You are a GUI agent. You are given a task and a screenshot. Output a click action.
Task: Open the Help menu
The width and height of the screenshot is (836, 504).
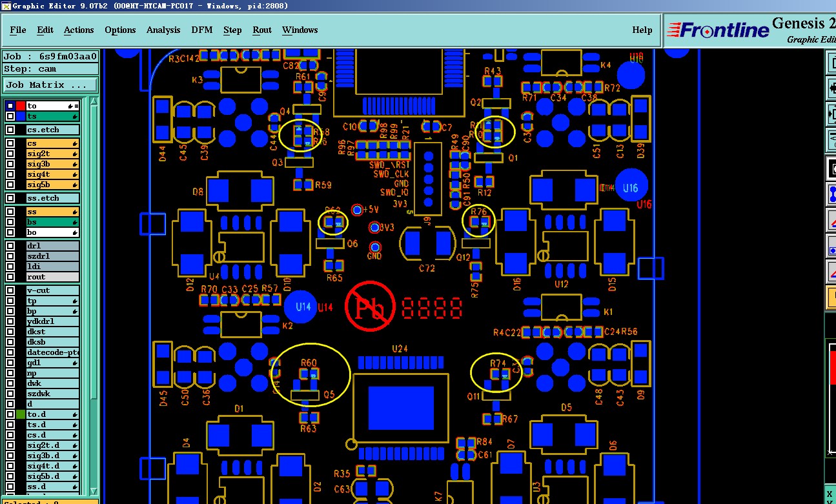point(642,30)
